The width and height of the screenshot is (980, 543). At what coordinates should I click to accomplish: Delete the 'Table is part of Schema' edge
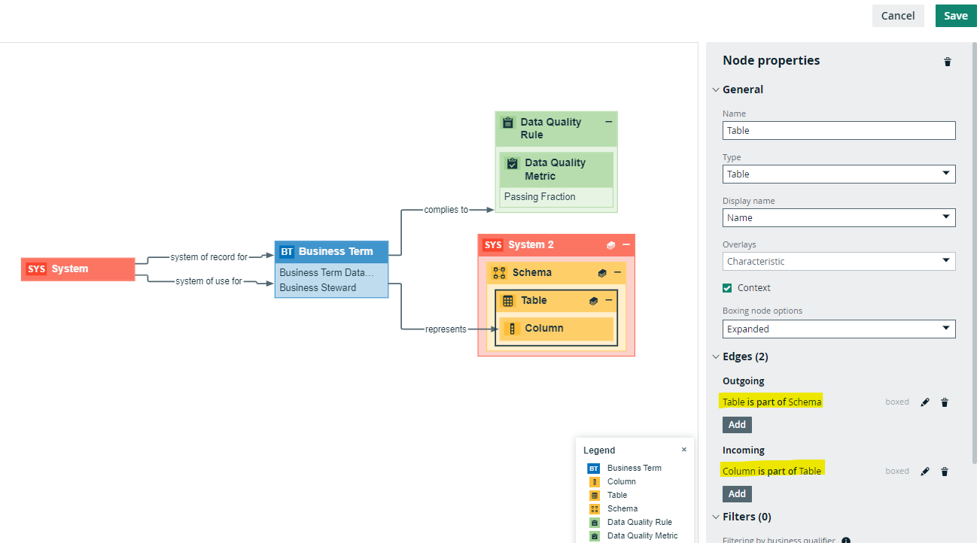click(945, 402)
